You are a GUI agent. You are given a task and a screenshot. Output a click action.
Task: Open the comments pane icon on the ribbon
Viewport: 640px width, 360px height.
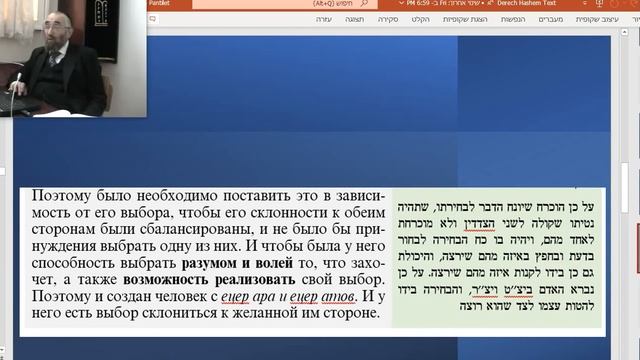pyautogui.click(x=153, y=19)
